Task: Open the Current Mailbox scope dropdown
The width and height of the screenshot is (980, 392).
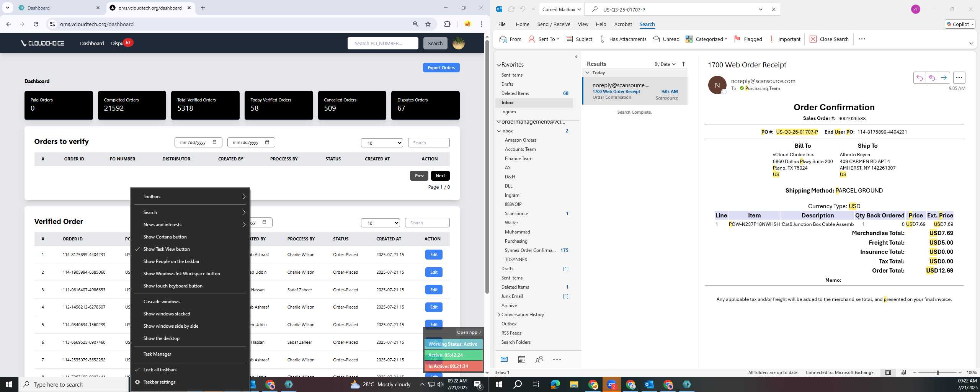Action: [561, 9]
